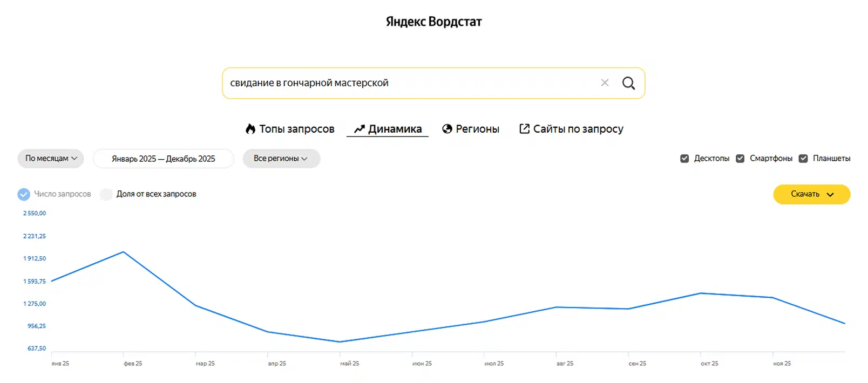Click the 637,50 y-axis value
This screenshot has height=383, width=868.
point(37,348)
